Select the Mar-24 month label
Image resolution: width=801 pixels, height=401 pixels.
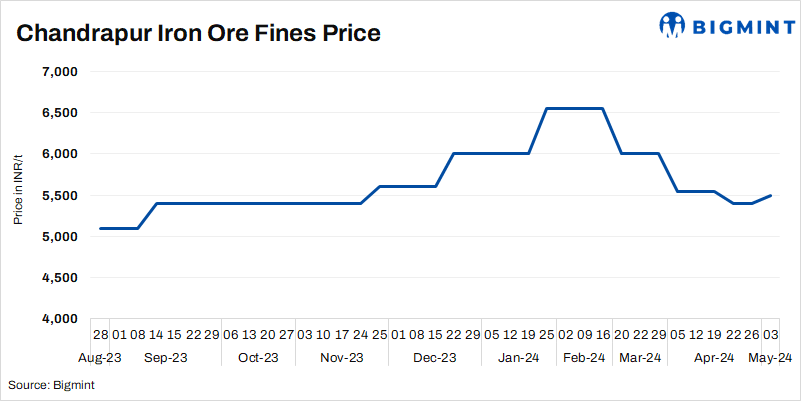coord(640,357)
